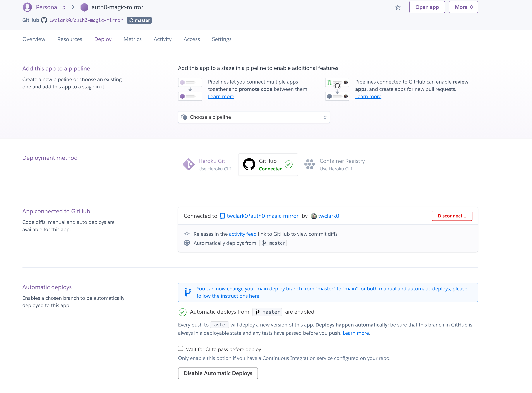The image size is (532, 393).
Task: Click the purple app hexagon icon
Action: (84, 7)
